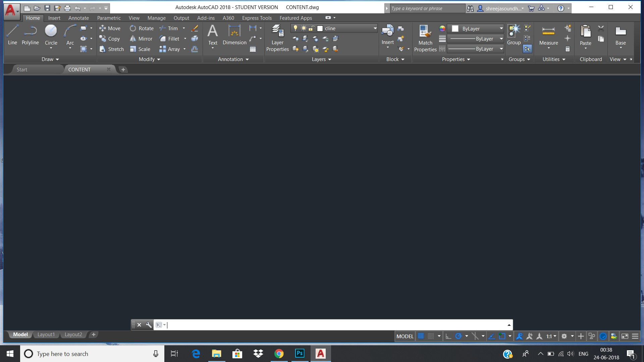Select the Circle tool

(51, 35)
